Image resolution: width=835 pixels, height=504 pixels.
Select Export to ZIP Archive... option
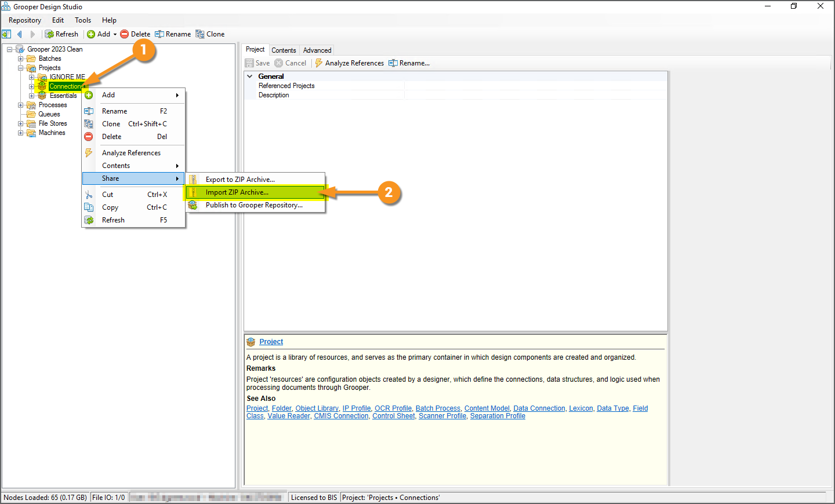point(240,180)
